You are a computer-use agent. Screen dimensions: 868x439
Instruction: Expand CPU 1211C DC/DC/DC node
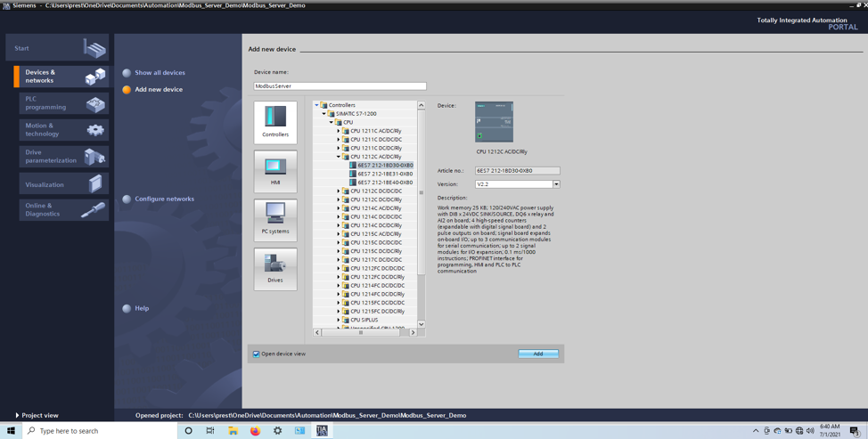tap(339, 139)
